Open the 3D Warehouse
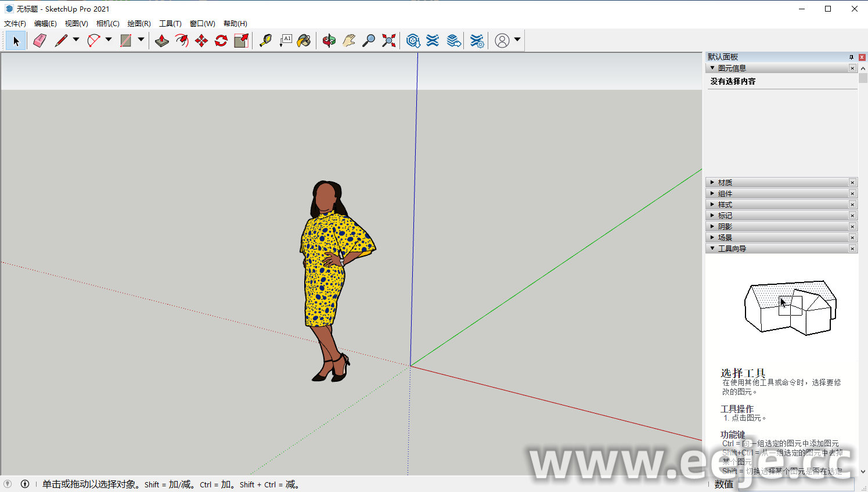The image size is (868, 492). [x=413, y=41]
